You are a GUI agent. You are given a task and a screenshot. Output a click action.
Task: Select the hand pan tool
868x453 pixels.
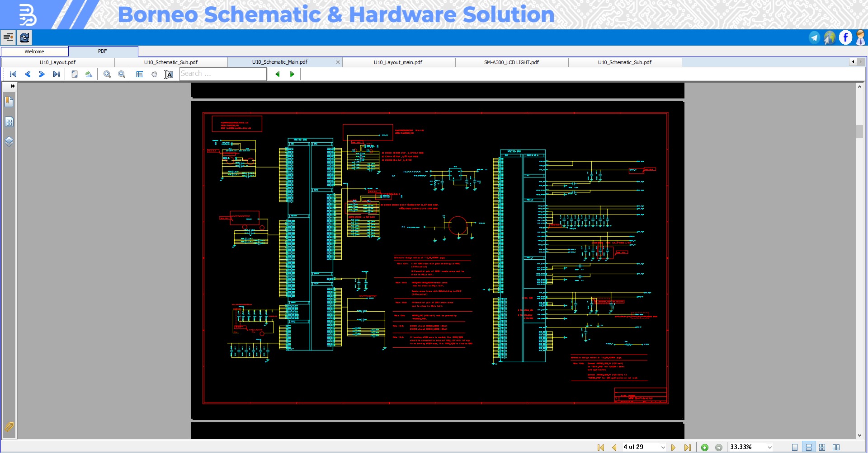pyautogui.click(x=154, y=74)
